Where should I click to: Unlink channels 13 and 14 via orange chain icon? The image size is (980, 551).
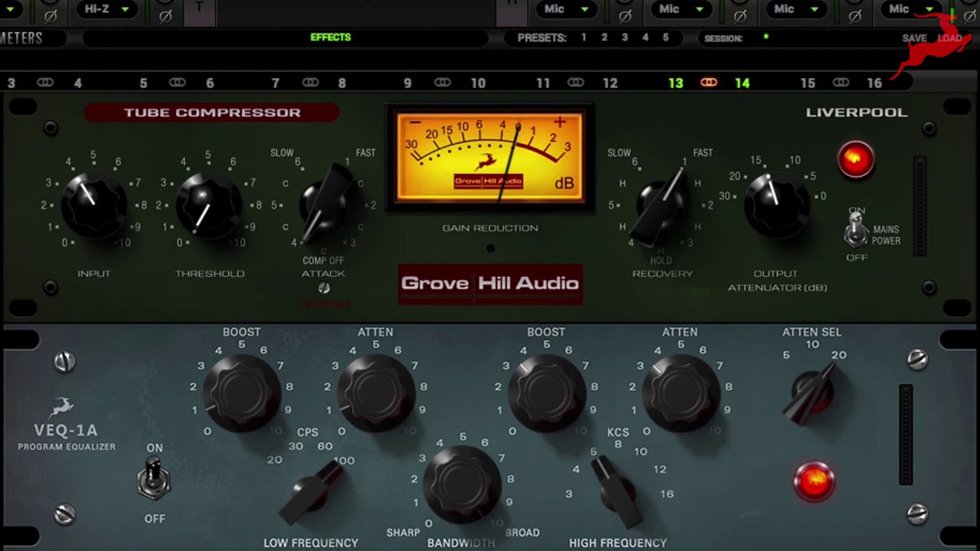click(x=709, y=83)
